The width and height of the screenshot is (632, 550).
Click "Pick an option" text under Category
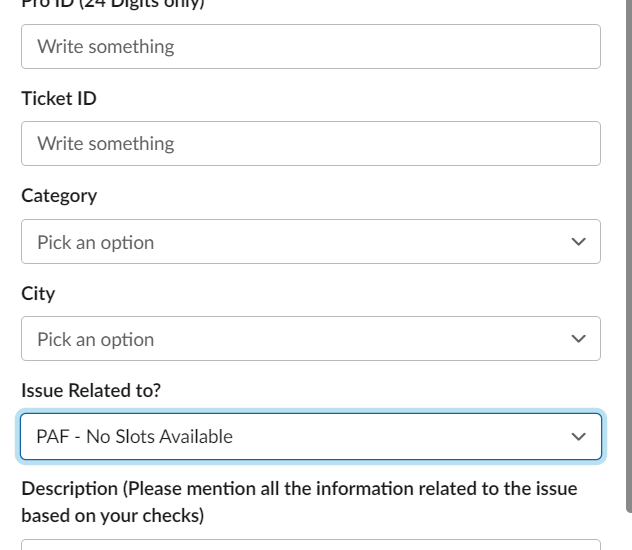click(96, 243)
